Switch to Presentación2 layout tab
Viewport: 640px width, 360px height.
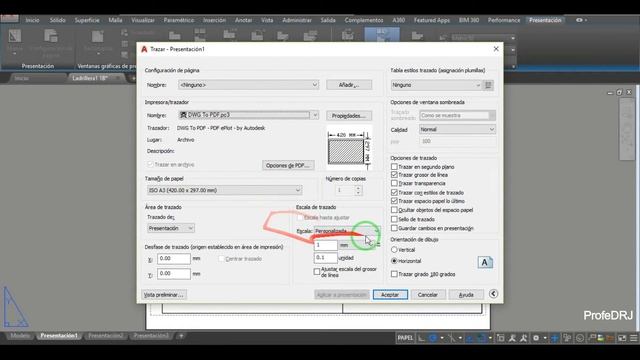[106, 336]
